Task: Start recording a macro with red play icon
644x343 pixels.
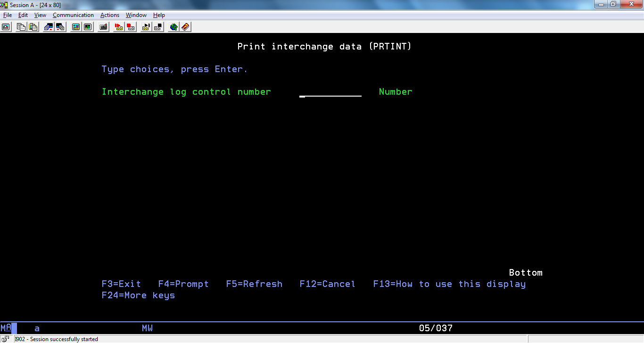Action: coord(119,27)
